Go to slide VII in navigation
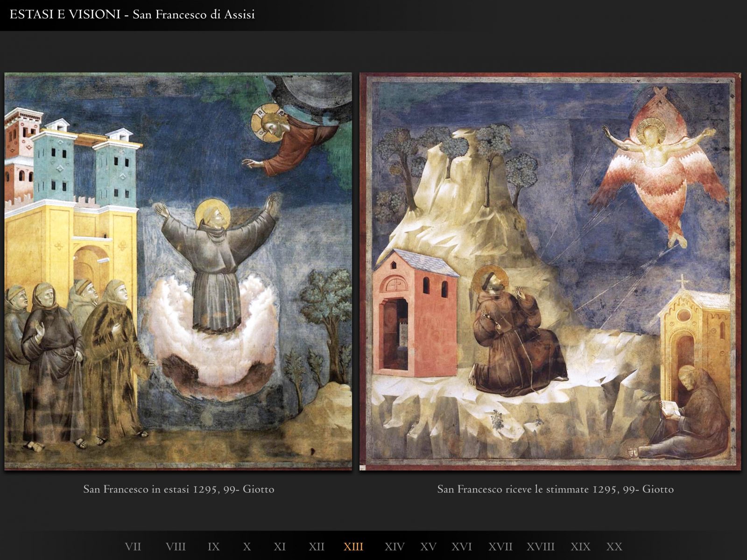Viewport: 747px width, 560px height. pyautogui.click(x=133, y=546)
